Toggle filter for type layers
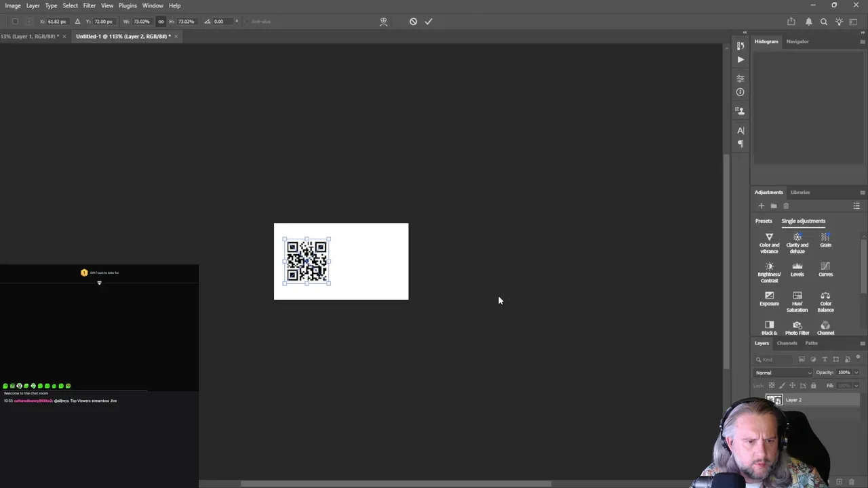 tap(825, 359)
